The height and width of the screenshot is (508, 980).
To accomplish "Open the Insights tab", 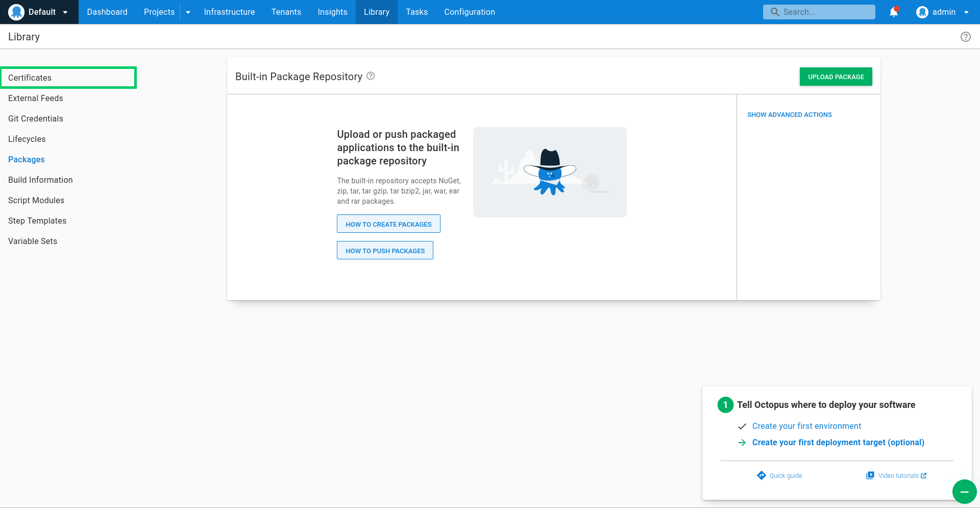I will [332, 12].
